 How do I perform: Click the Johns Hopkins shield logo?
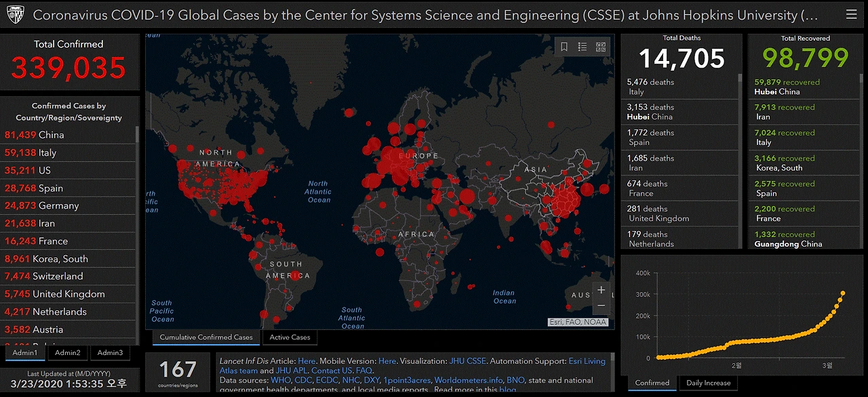[16, 14]
